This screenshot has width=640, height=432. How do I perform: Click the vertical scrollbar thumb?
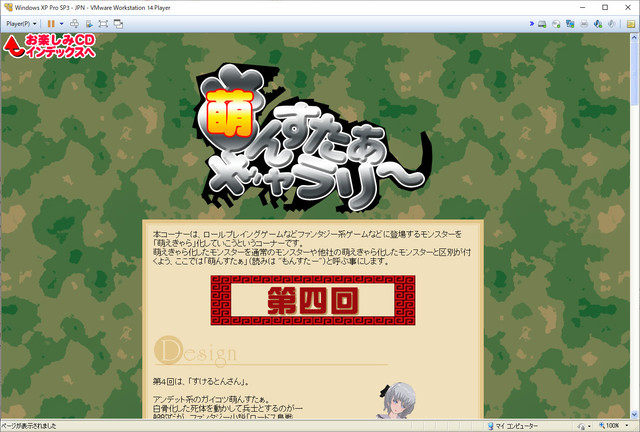tap(634, 71)
